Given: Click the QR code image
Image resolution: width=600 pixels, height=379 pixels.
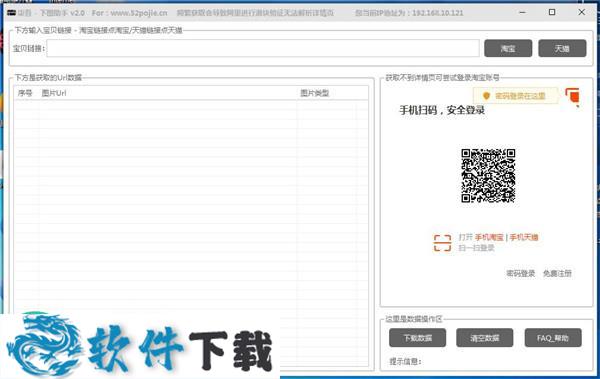Looking at the screenshot, I should pos(488,176).
